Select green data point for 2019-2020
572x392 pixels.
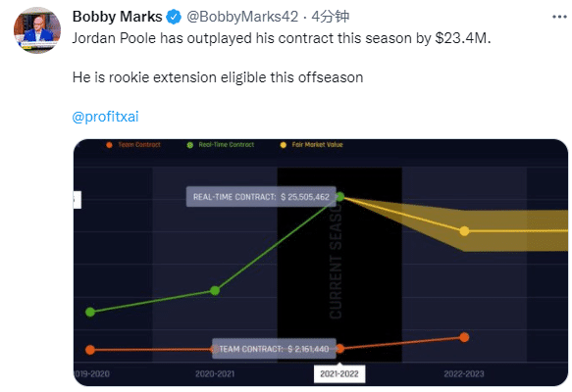pos(90,312)
